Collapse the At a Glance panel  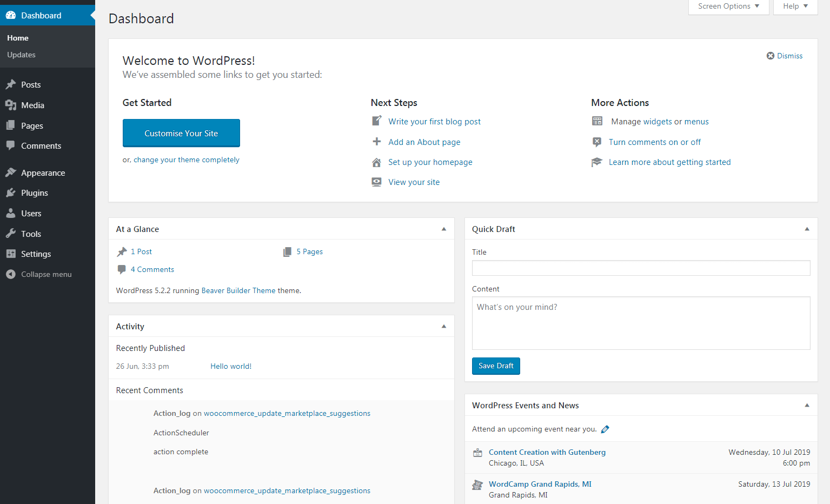pos(444,229)
